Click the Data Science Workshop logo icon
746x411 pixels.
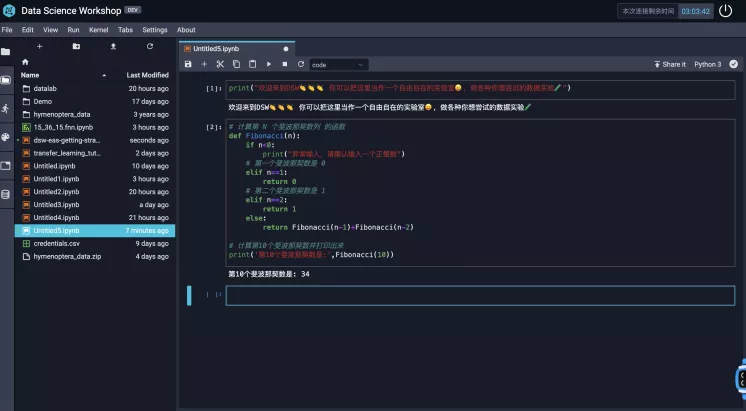point(9,10)
